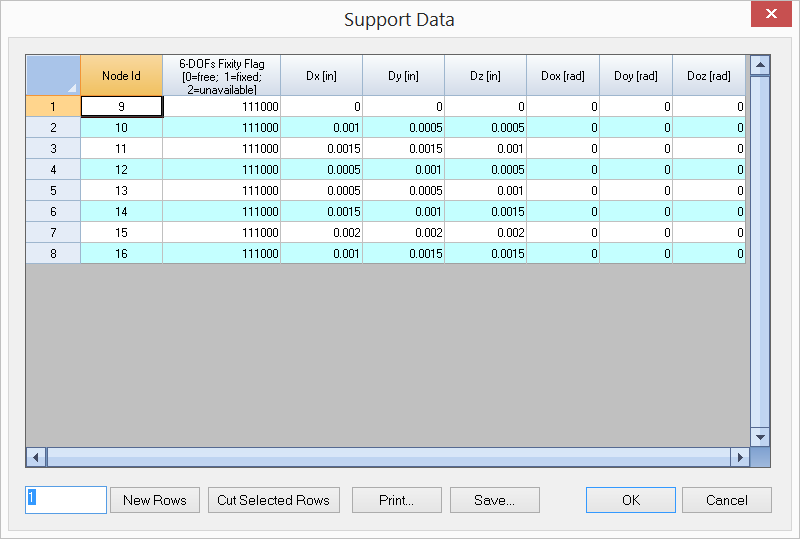Click the scroll up arrow of vertical scrollbar
The height and width of the screenshot is (539, 800).
tap(760, 65)
